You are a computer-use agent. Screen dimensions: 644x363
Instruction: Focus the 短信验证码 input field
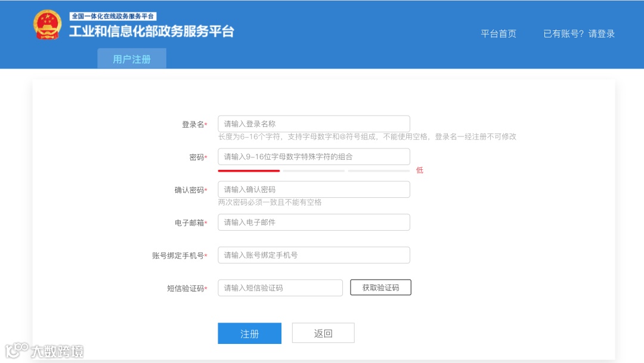pyautogui.click(x=280, y=288)
